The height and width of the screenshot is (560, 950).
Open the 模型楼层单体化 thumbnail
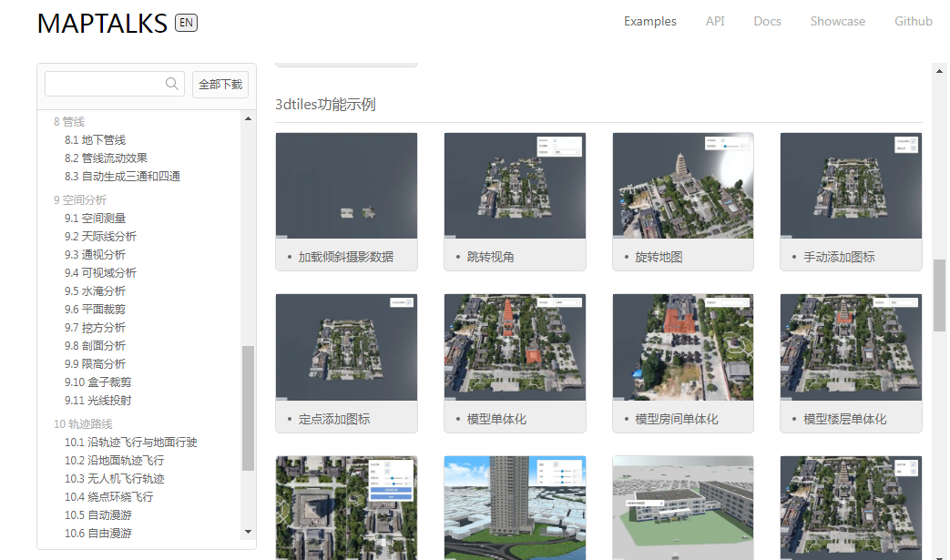(x=852, y=348)
